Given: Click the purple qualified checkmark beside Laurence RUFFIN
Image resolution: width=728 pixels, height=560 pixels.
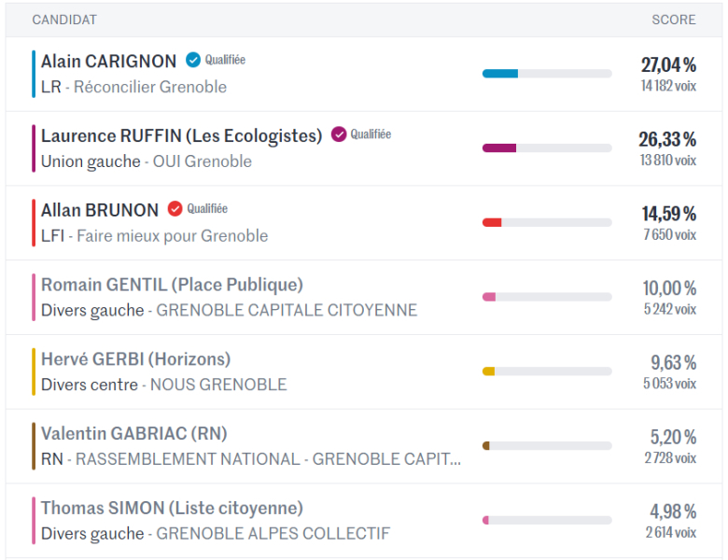Looking at the screenshot, I should tap(339, 134).
